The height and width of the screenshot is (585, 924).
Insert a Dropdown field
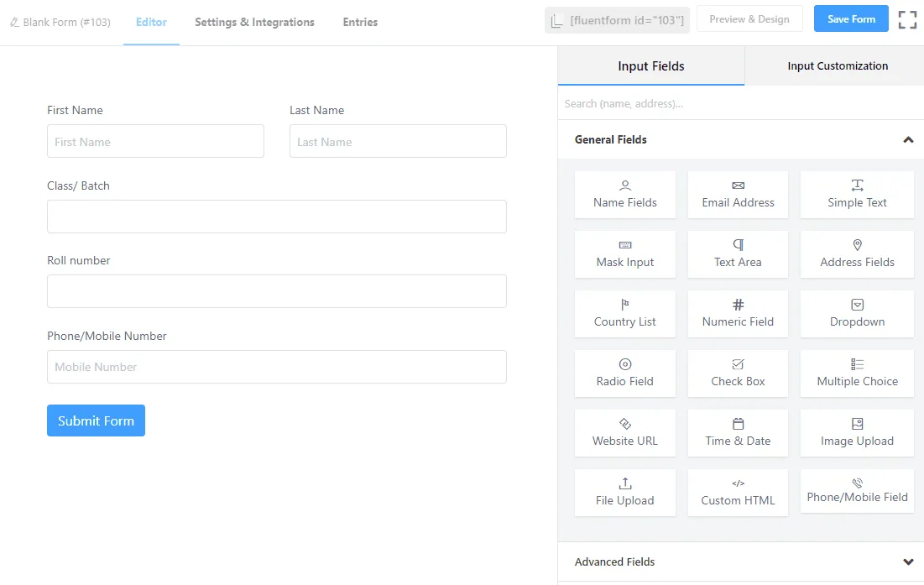pyautogui.click(x=857, y=314)
